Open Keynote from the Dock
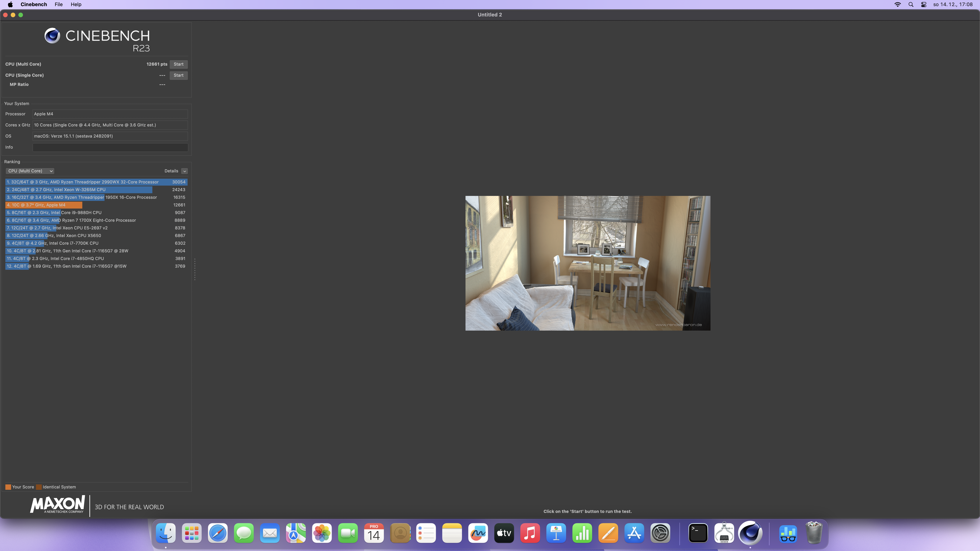Screen dimensions: 980x551 [556, 533]
